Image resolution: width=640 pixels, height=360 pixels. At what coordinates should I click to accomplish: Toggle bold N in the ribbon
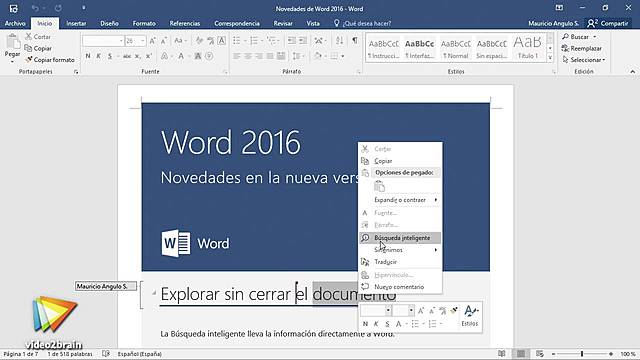88,56
